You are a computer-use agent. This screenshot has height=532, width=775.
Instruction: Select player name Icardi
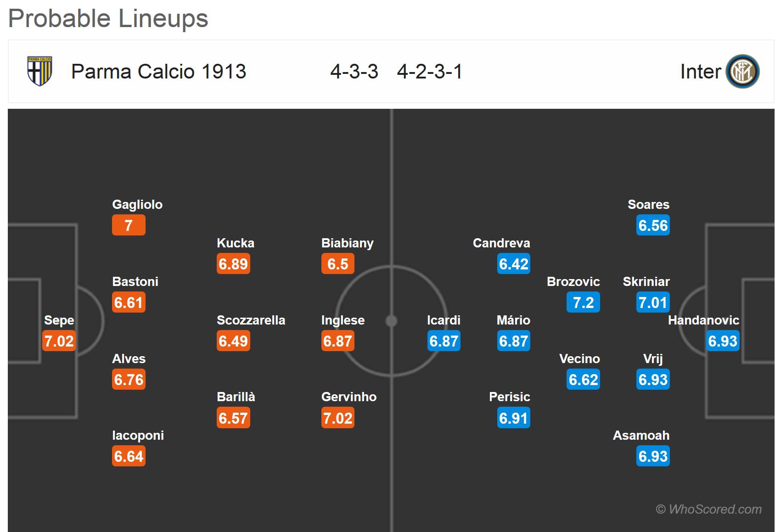pyautogui.click(x=443, y=320)
